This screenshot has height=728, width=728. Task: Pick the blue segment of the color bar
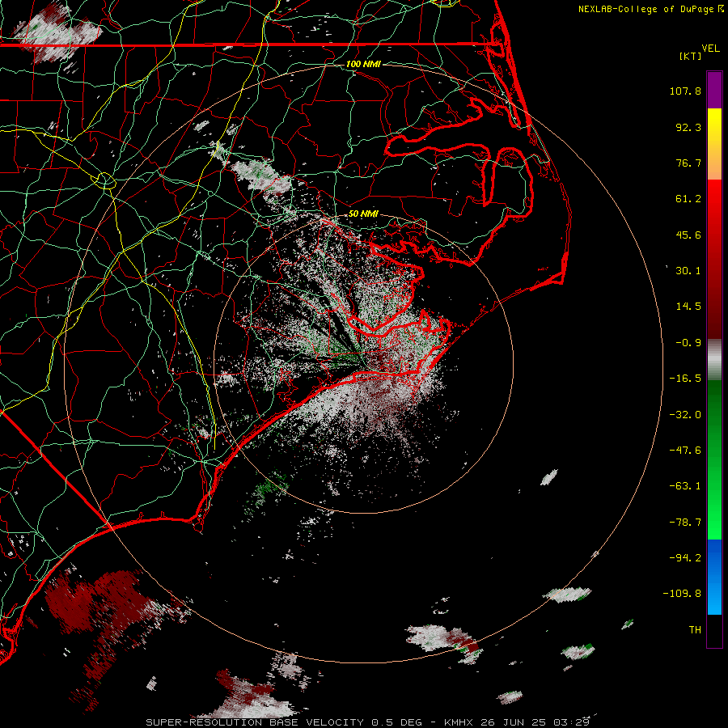(714, 577)
